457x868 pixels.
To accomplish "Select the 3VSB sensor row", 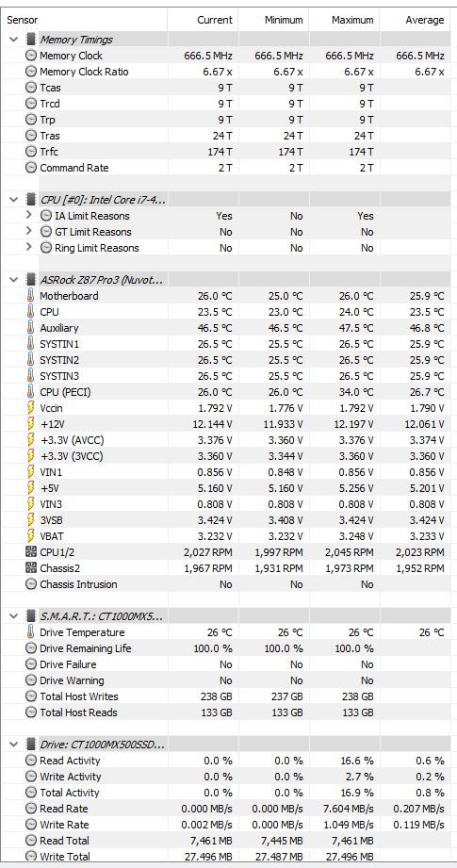I will point(228,520).
